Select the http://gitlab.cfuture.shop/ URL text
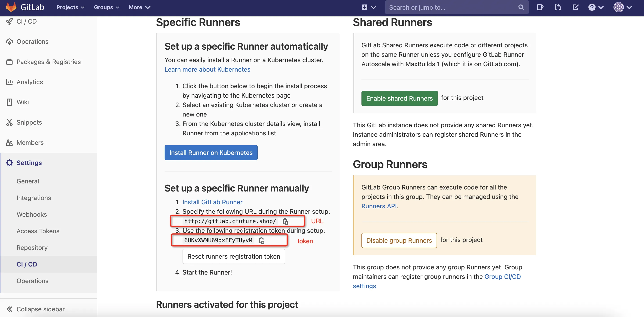The image size is (644, 317). 230,221
